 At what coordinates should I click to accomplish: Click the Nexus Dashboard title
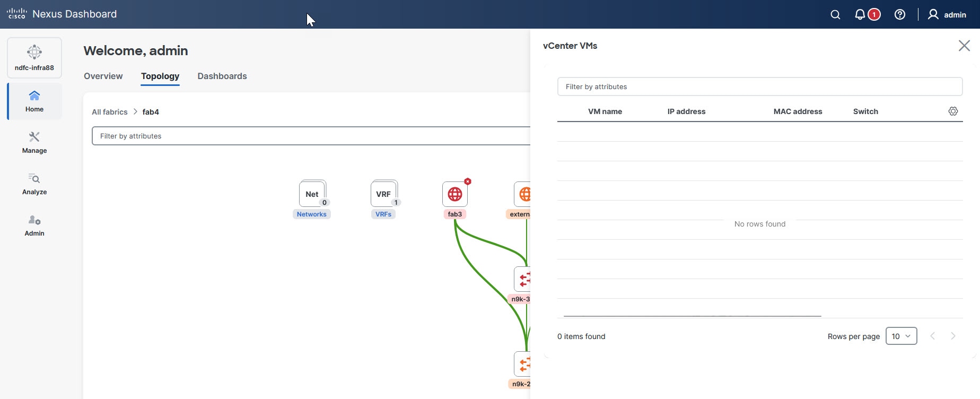point(75,14)
